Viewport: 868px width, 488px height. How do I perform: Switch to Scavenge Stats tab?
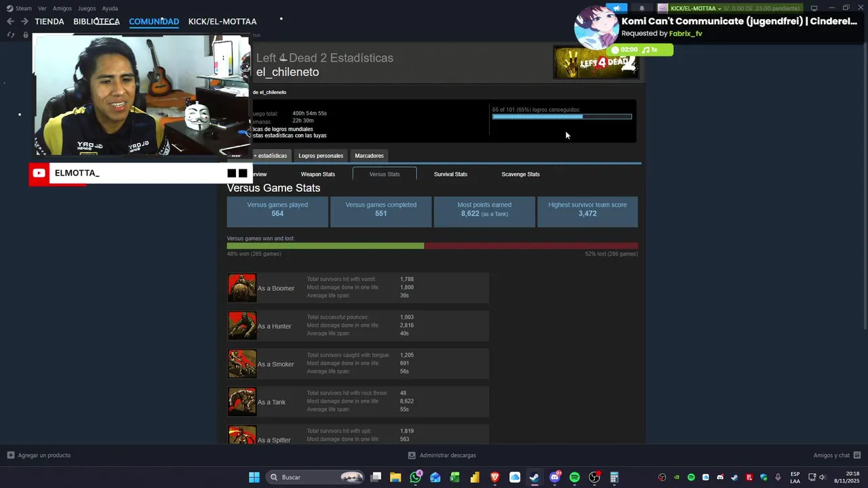[521, 174]
